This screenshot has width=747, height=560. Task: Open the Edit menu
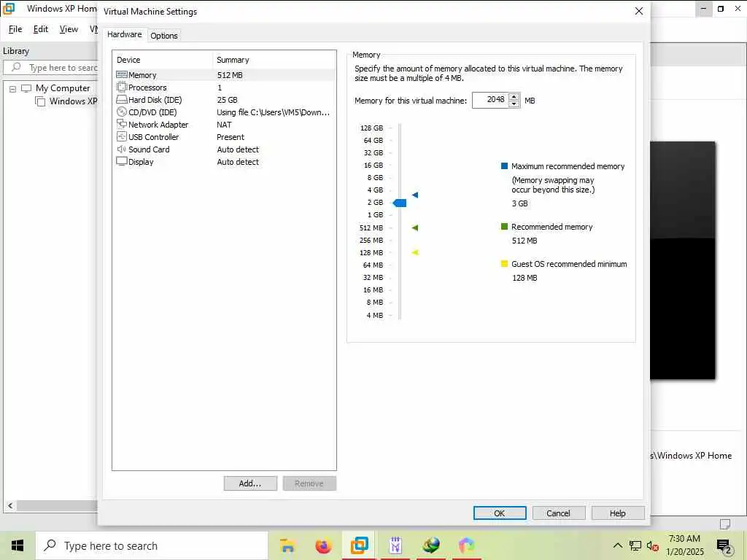click(41, 29)
